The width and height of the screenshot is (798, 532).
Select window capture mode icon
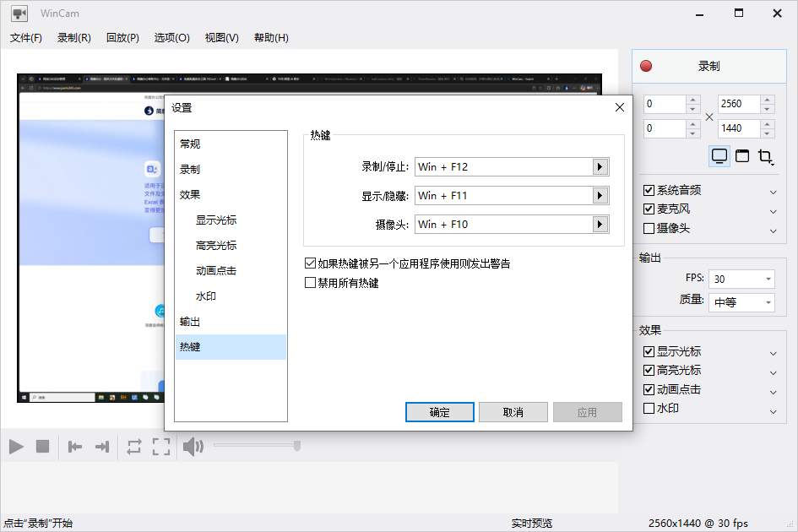tap(742, 155)
